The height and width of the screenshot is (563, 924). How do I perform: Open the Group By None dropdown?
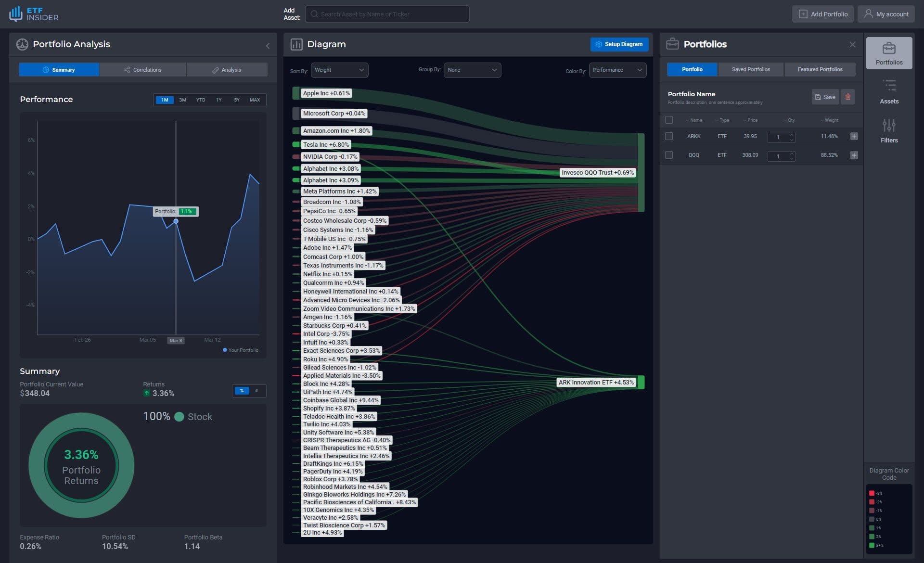(x=472, y=70)
